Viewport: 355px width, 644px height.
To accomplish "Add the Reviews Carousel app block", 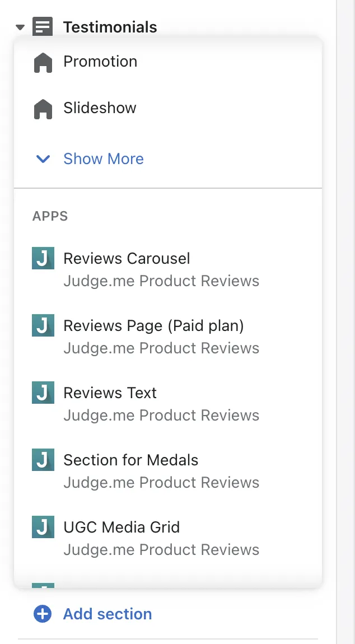I will point(168,269).
